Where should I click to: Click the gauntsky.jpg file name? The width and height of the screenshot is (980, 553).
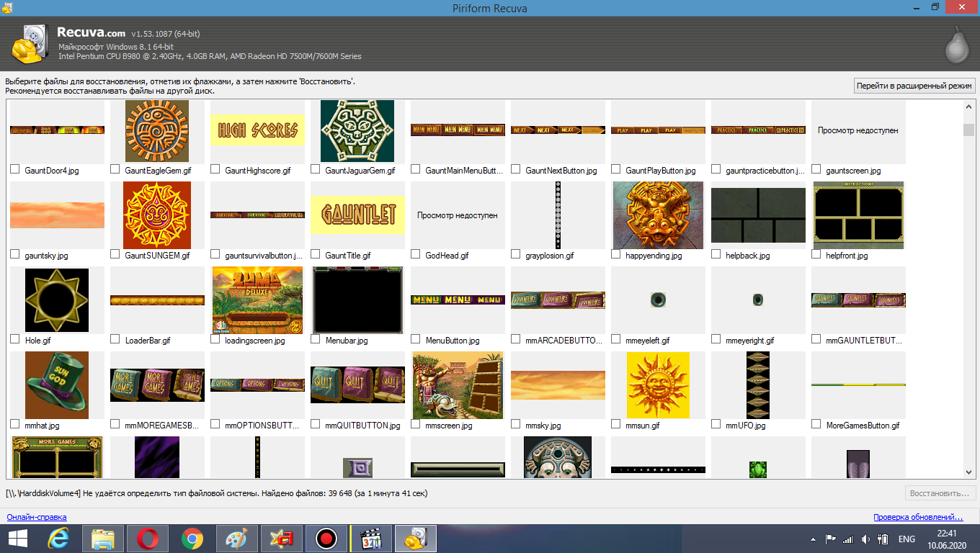tap(46, 256)
